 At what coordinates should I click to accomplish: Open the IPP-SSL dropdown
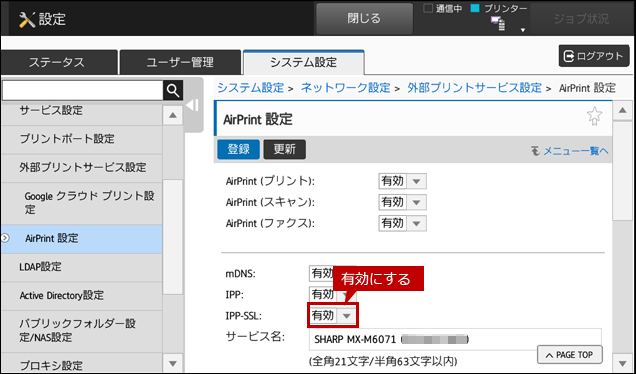coord(333,315)
